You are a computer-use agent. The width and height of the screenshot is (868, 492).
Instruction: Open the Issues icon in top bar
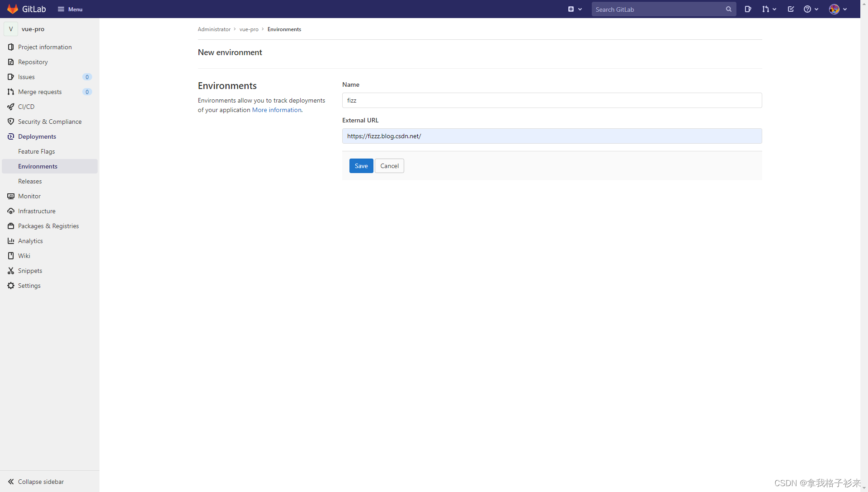click(x=748, y=9)
